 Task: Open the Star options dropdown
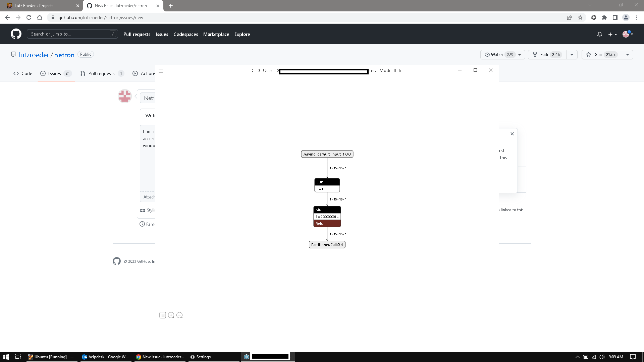point(628,55)
